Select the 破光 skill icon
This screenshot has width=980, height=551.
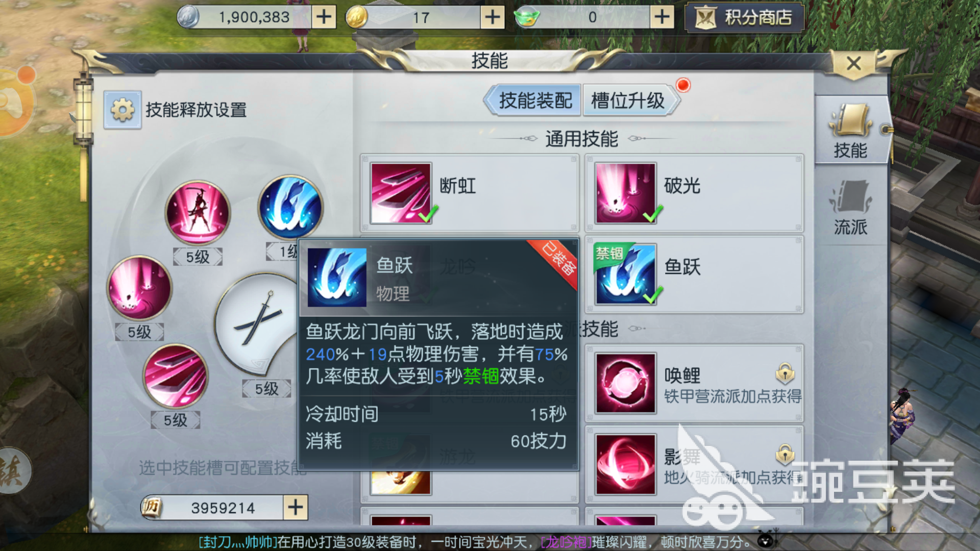tap(626, 193)
